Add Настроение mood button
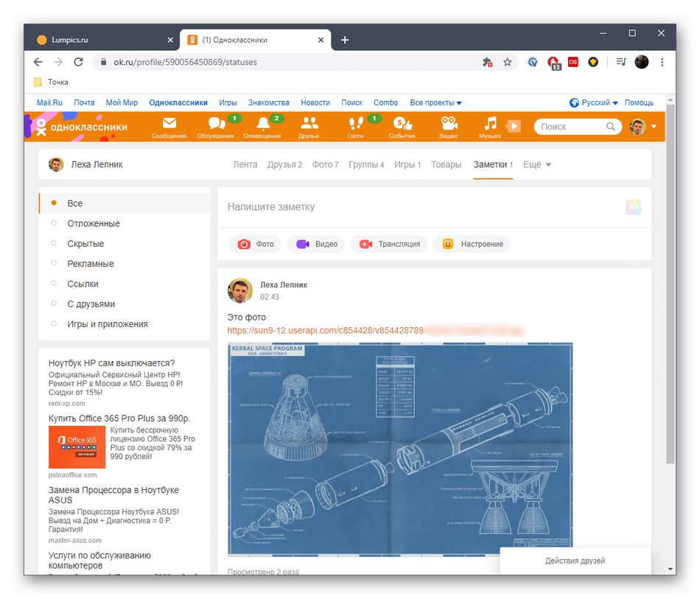This screenshot has height=599, width=700. pyautogui.click(x=472, y=244)
